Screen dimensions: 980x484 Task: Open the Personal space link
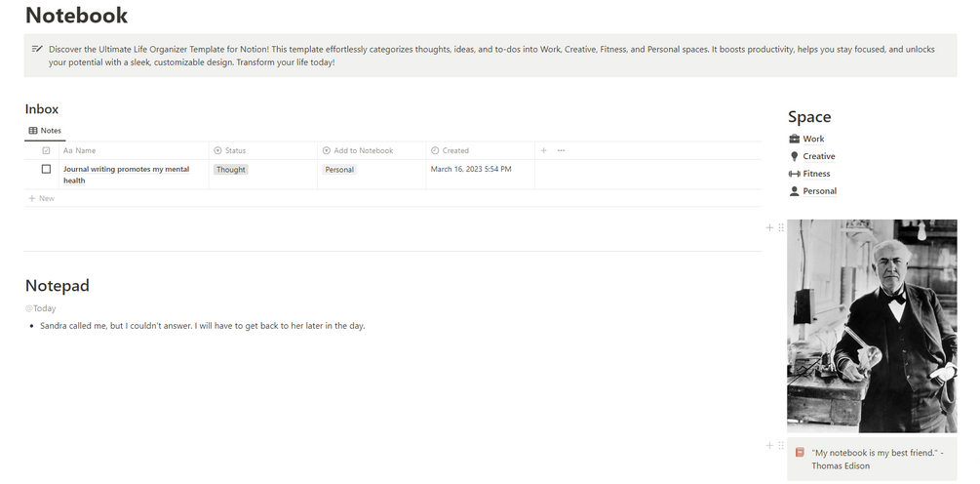tap(819, 191)
